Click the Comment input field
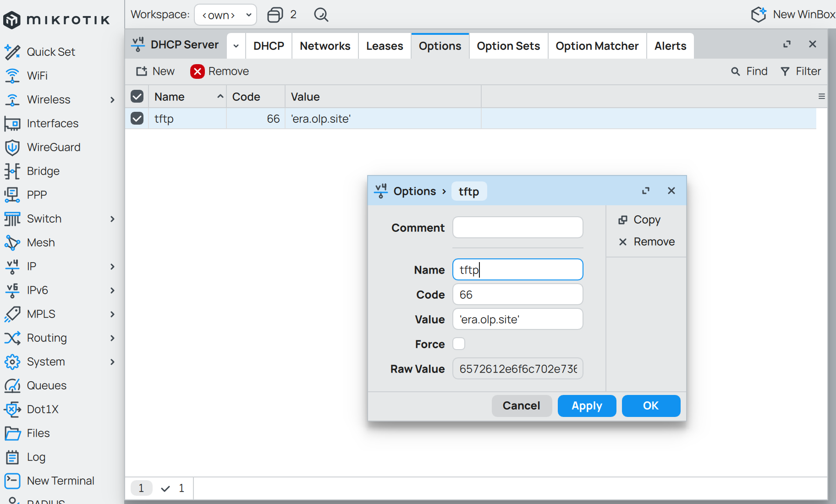The image size is (836, 504). click(x=517, y=228)
